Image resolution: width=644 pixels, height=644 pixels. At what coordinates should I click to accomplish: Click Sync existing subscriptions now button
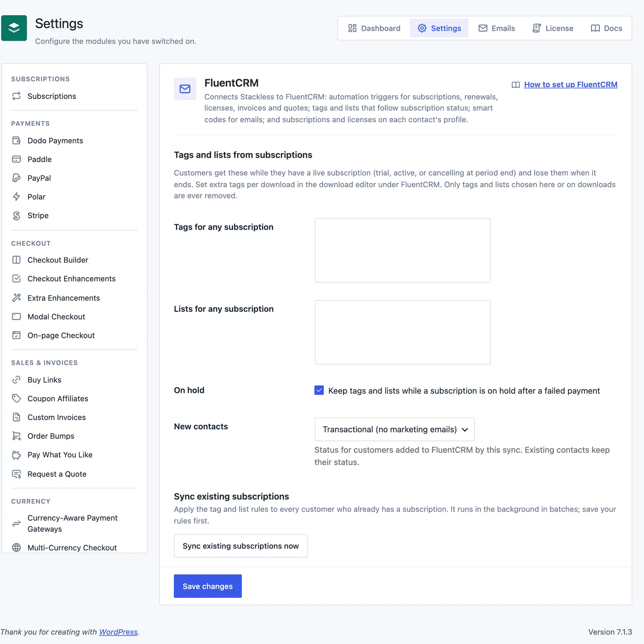coord(241,546)
